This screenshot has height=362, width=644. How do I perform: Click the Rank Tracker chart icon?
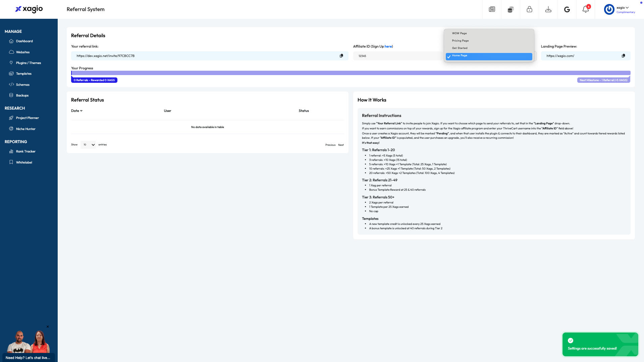[x=11, y=152]
